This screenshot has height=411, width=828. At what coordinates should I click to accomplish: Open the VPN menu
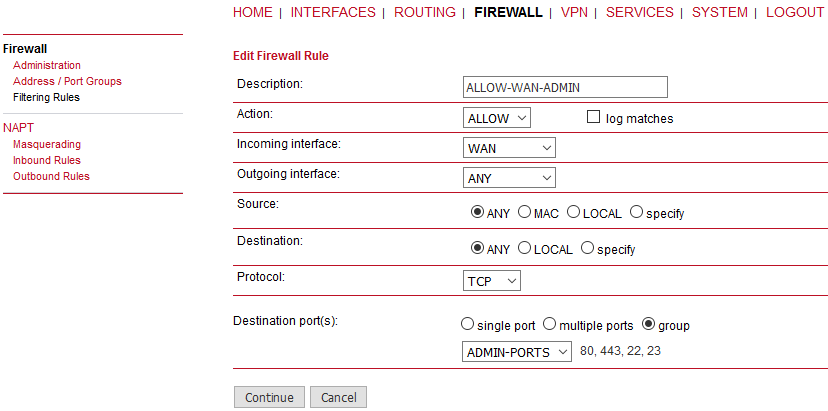(574, 12)
